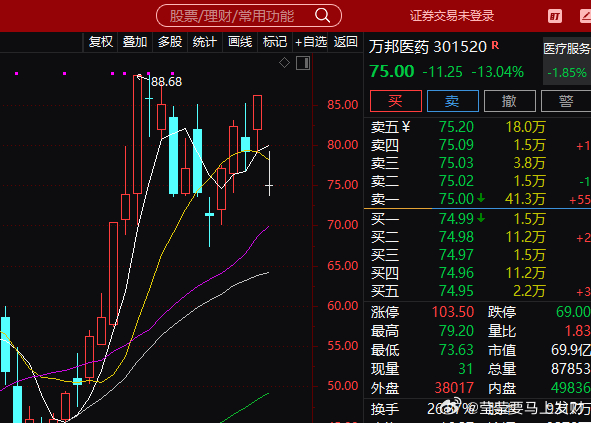Click current price 75.00 in header
The height and width of the screenshot is (423, 591).
(392, 71)
